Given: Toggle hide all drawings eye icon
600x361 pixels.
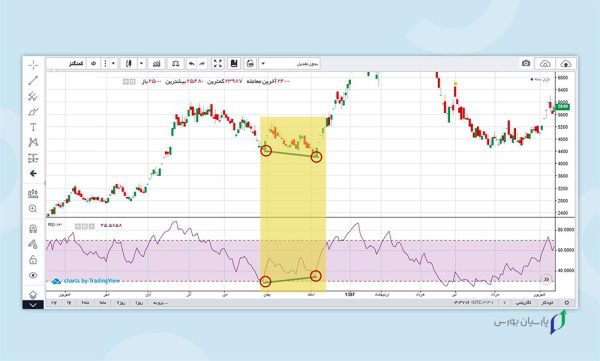Looking at the screenshot, I should pos(33,275).
